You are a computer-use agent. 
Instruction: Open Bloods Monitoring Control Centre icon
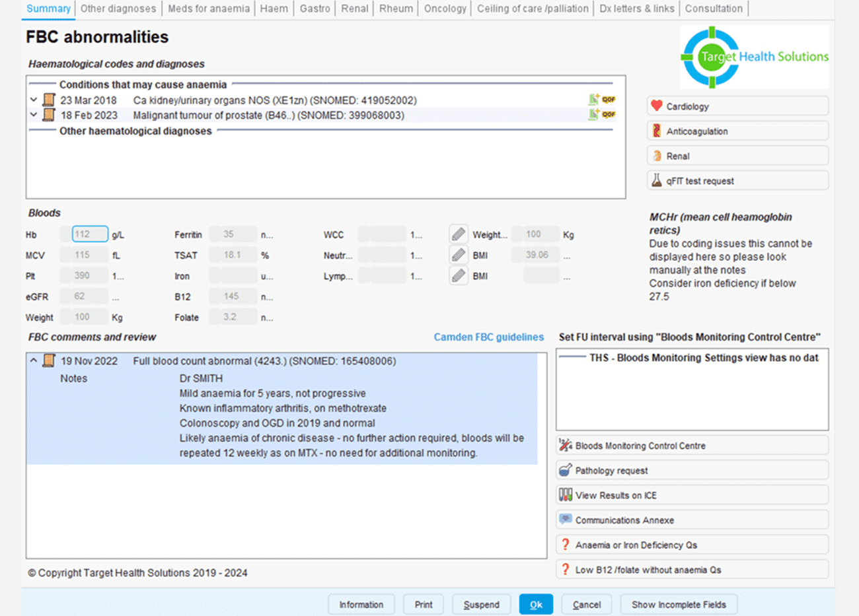click(x=566, y=445)
